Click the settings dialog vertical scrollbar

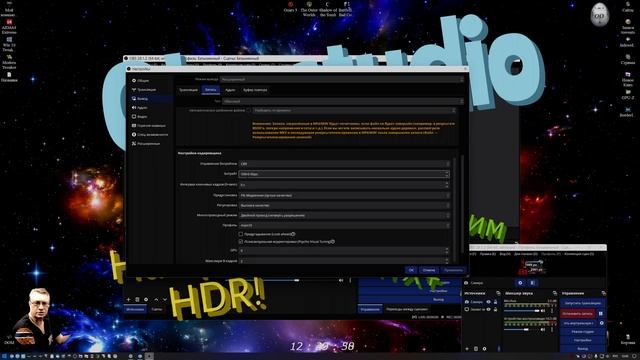[462, 204]
